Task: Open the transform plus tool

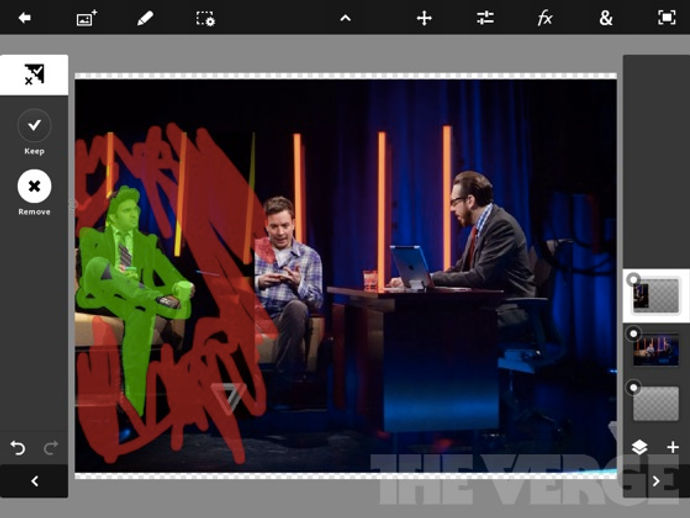Action: pyautogui.click(x=424, y=18)
